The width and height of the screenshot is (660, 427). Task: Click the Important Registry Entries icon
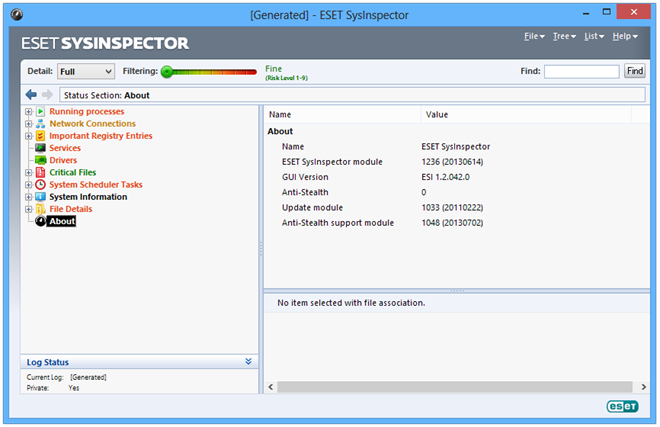coord(40,136)
